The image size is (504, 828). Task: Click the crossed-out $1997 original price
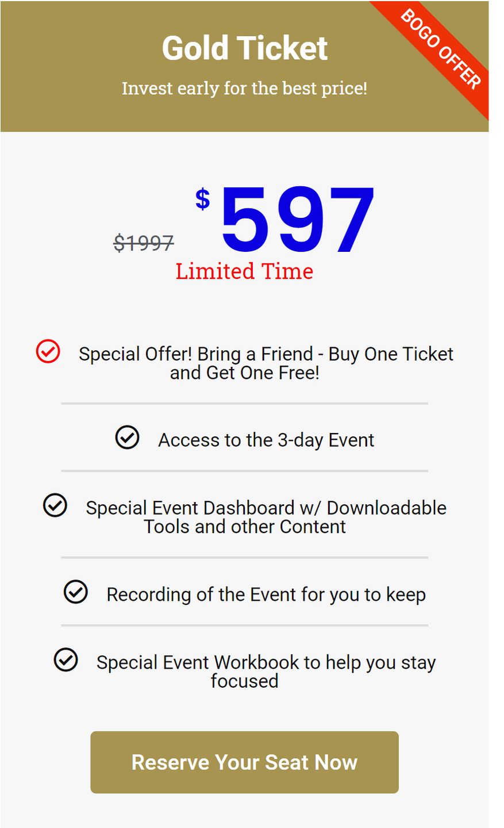point(144,243)
